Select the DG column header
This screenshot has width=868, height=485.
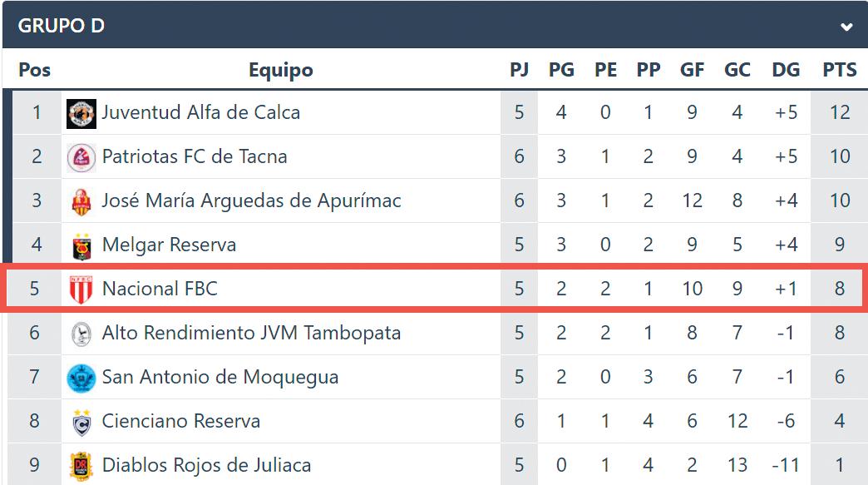[x=786, y=70]
